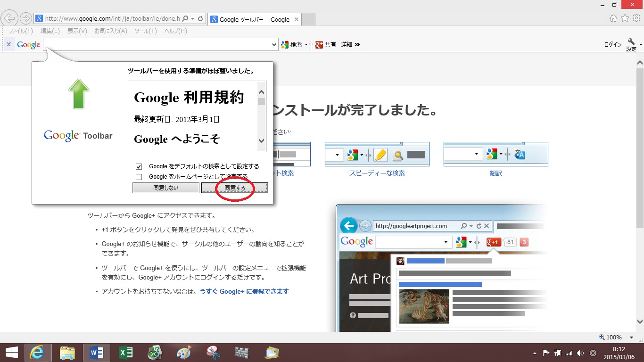Click the 同意しない button
Screen dimensions: 644x362
coord(166,188)
